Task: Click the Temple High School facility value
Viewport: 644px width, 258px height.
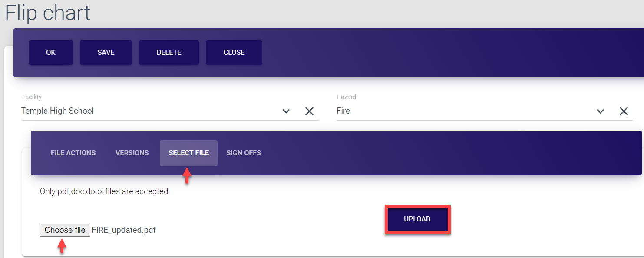Action: coord(57,111)
